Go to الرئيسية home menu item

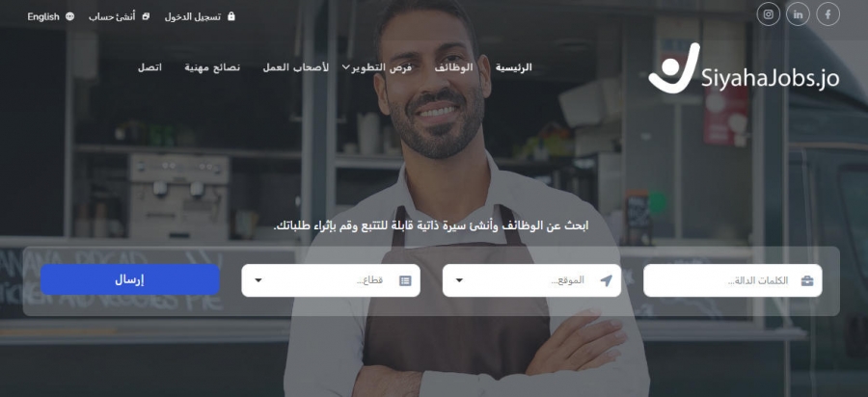tap(513, 67)
